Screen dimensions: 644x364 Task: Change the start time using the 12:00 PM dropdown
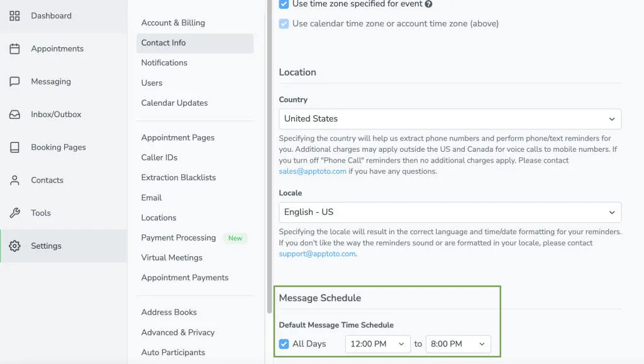click(377, 344)
